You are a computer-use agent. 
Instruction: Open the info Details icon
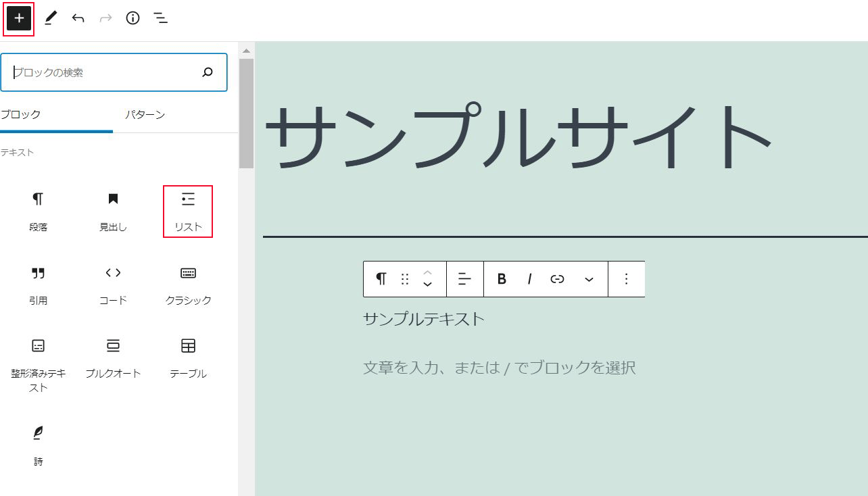coord(132,18)
